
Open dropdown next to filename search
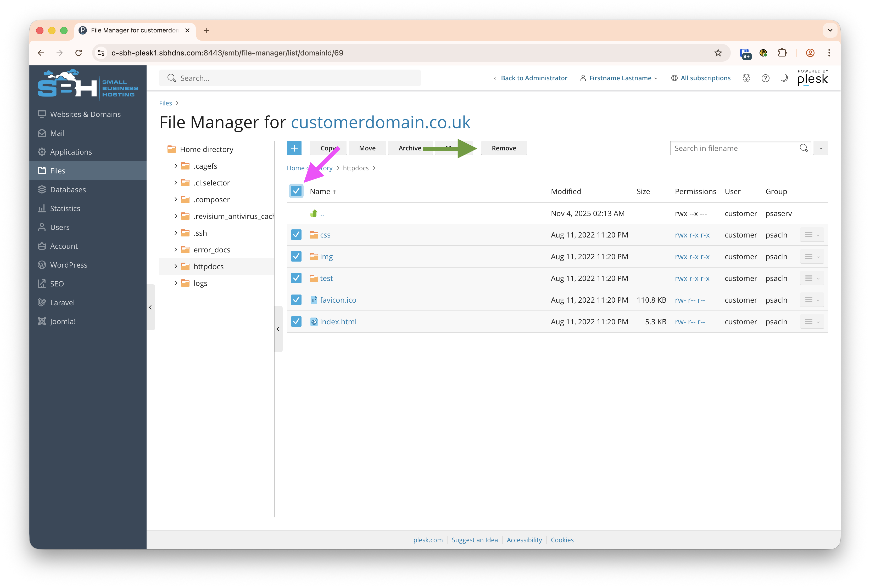point(821,148)
